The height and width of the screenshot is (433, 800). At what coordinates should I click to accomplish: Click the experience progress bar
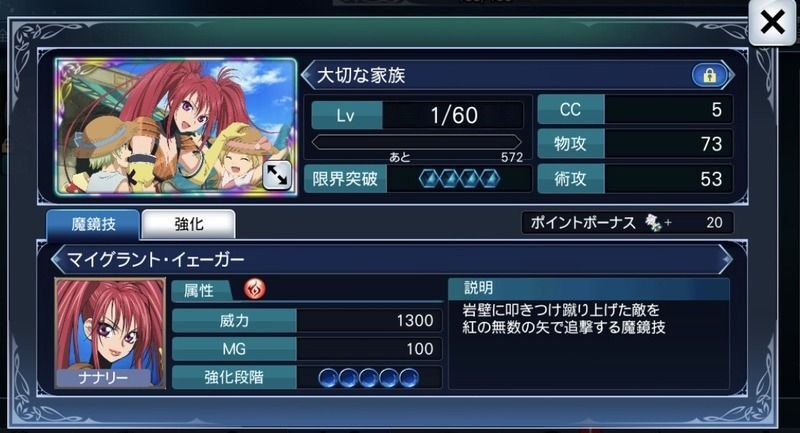(x=417, y=142)
